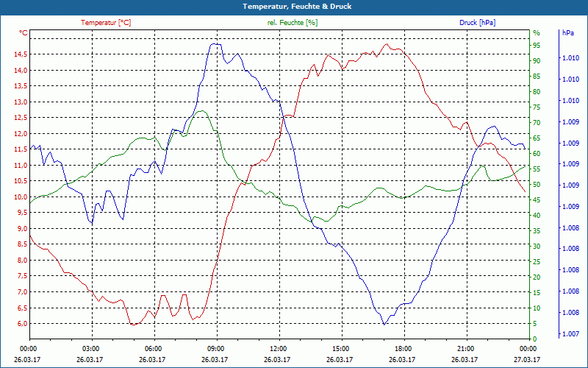Click the 50 tick on green humidity axis
Screen dimensions: 588x368
click(537, 185)
